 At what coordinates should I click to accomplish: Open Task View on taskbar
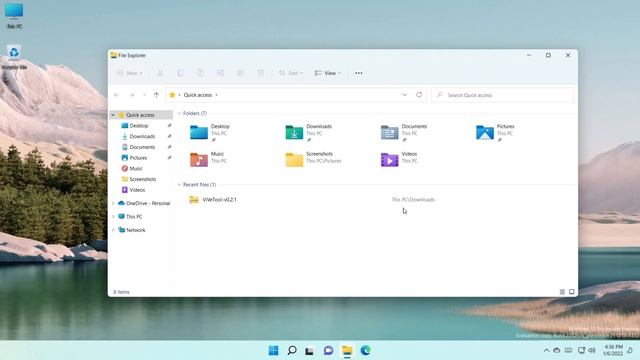click(310, 350)
